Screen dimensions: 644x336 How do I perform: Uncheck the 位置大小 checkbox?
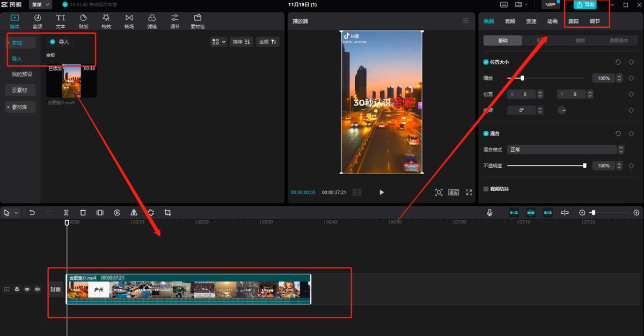pos(486,62)
